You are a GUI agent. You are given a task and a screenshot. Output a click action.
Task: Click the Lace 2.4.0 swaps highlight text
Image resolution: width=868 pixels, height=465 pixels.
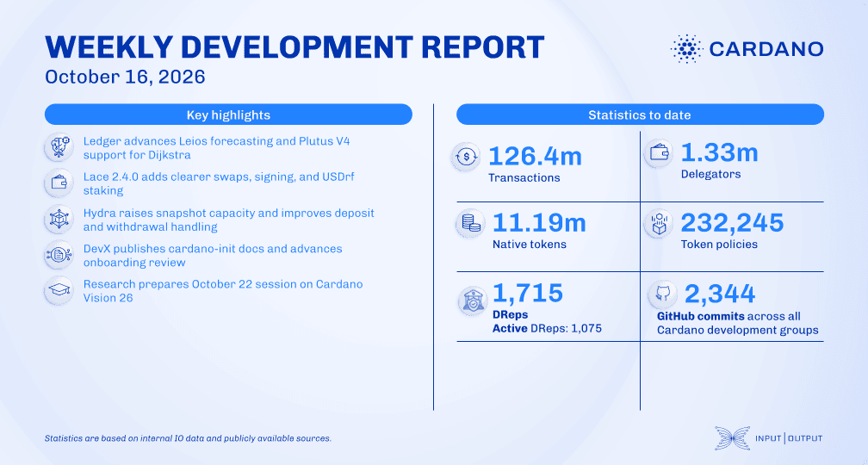pyautogui.click(x=219, y=183)
